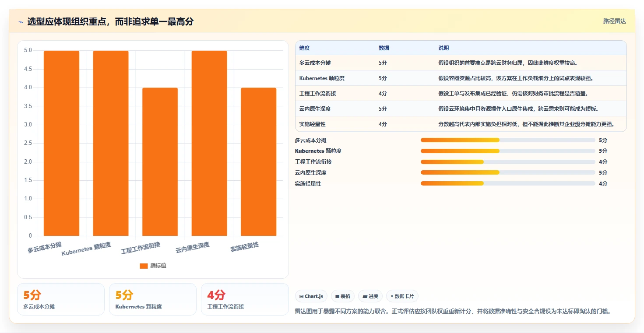The width and height of the screenshot is (644, 333).
Task: Select the 路径雷达 tag in the header
Action: pyautogui.click(x=615, y=21)
